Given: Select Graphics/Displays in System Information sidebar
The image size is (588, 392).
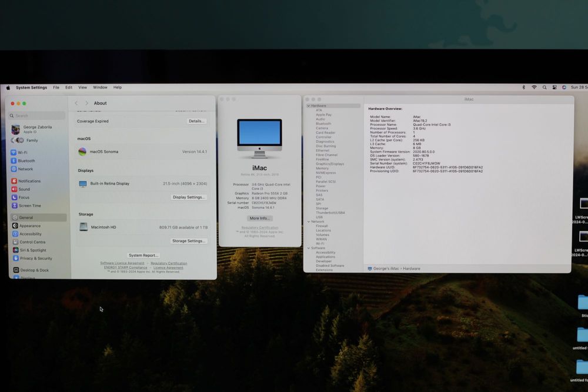Looking at the screenshot, I should point(330,164).
